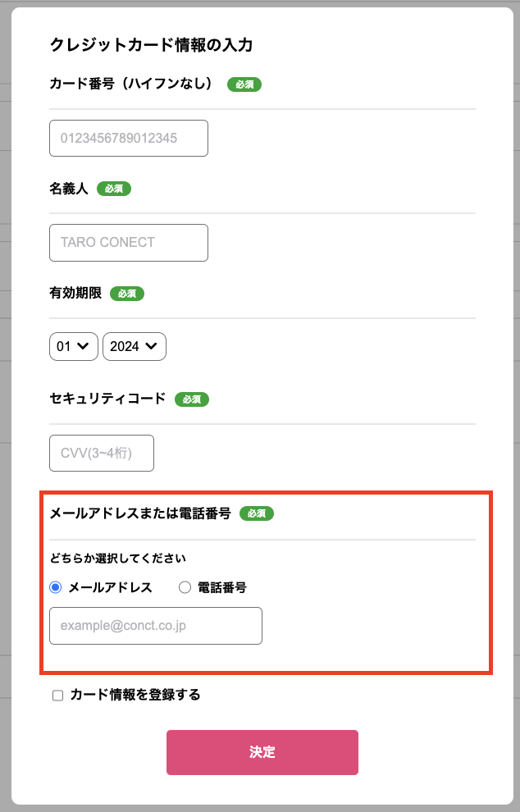The height and width of the screenshot is (812, 520).
Task: Click the クレジットカード情報の入力 heading
Action: click(151, 45)
